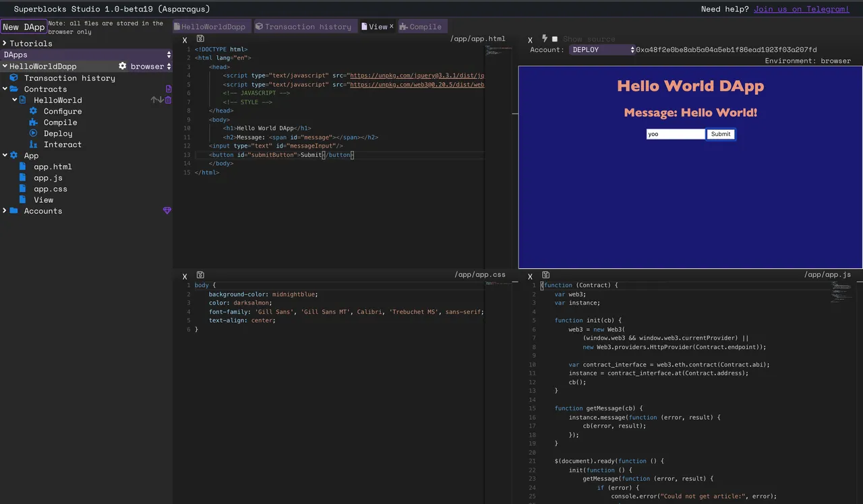Click the account address 0xa48f2e0be8ab5a04a5eb1f86ead1923f03a207fd
This screenshot has width=863, height=504.
726,50
